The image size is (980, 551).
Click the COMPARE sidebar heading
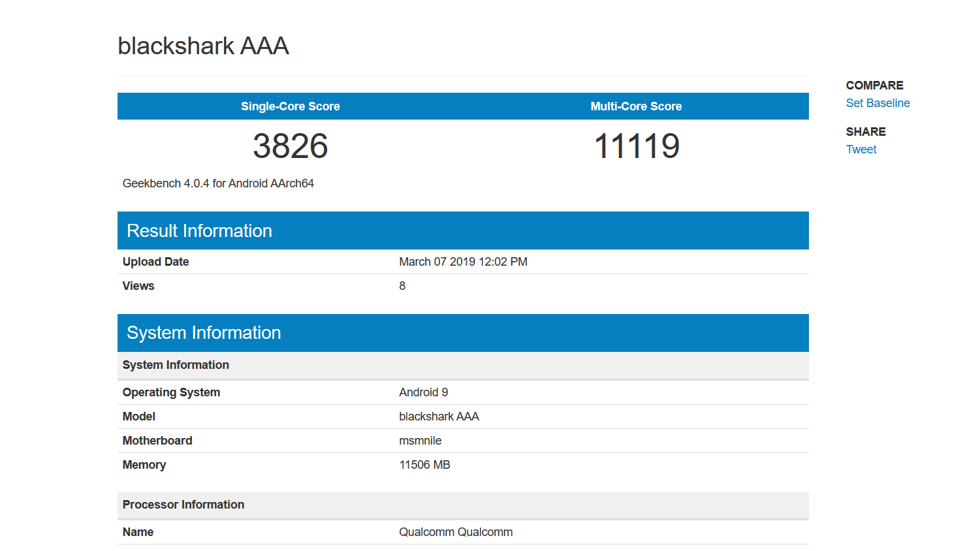coord(874,86)
